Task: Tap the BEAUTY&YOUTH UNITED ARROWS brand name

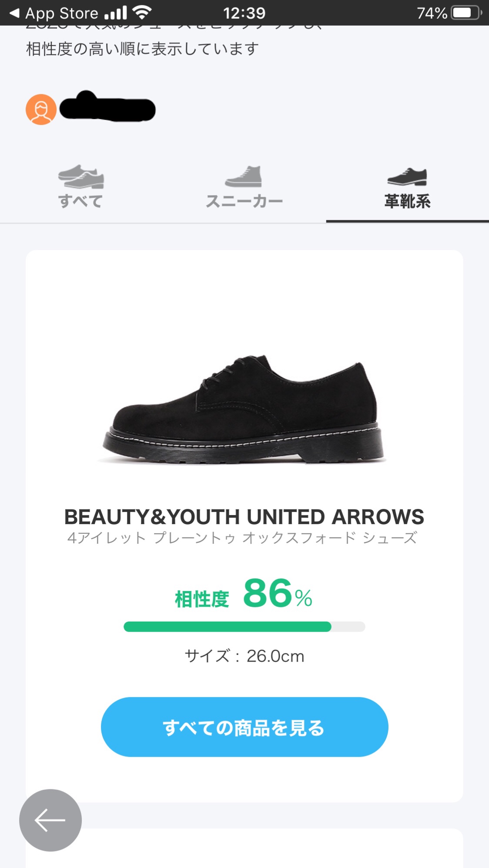Action: 244,517
